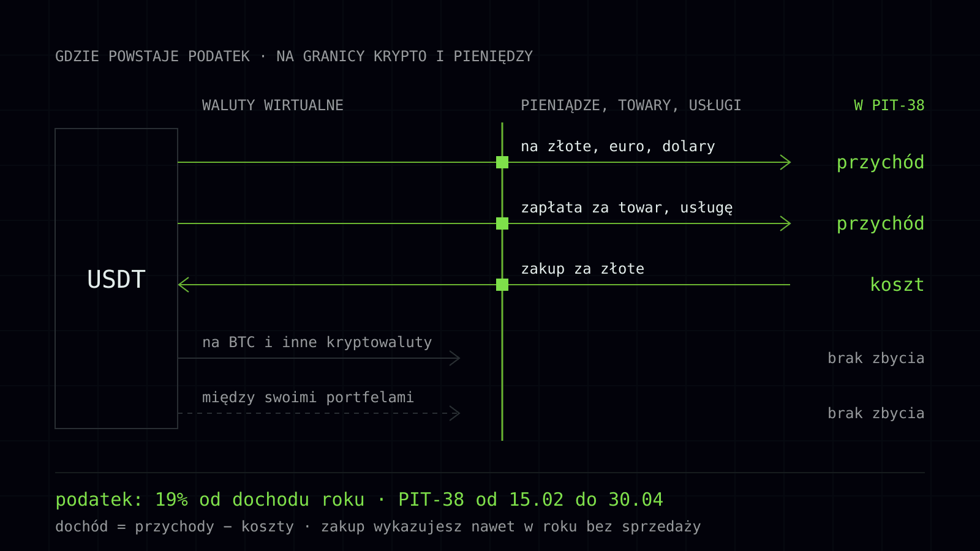Screen dimensions: 980x551
Task: Click the label 'na BTC i inne kryptowaluty'
Action: pyautogui.click(x=317, y=342)
